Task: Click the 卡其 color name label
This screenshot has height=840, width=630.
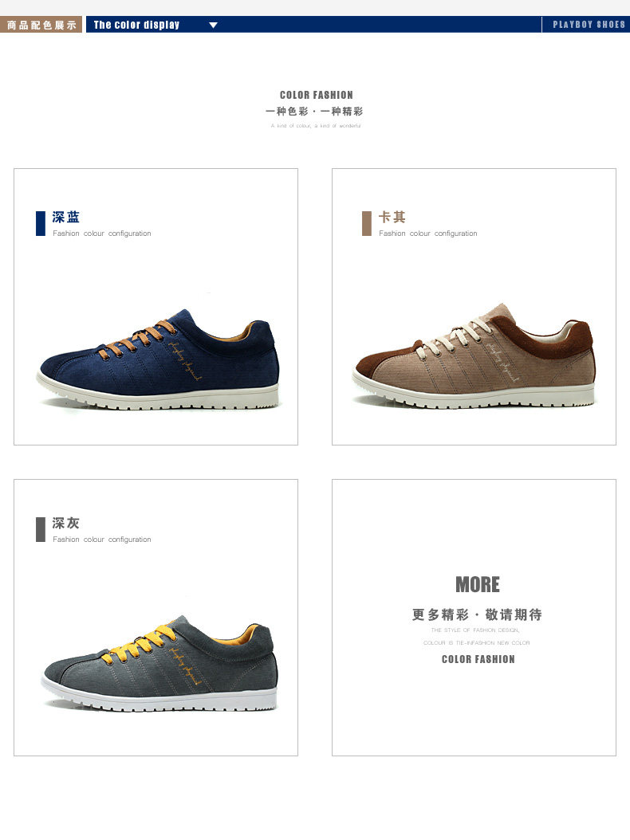Action: tap(392, 217)
